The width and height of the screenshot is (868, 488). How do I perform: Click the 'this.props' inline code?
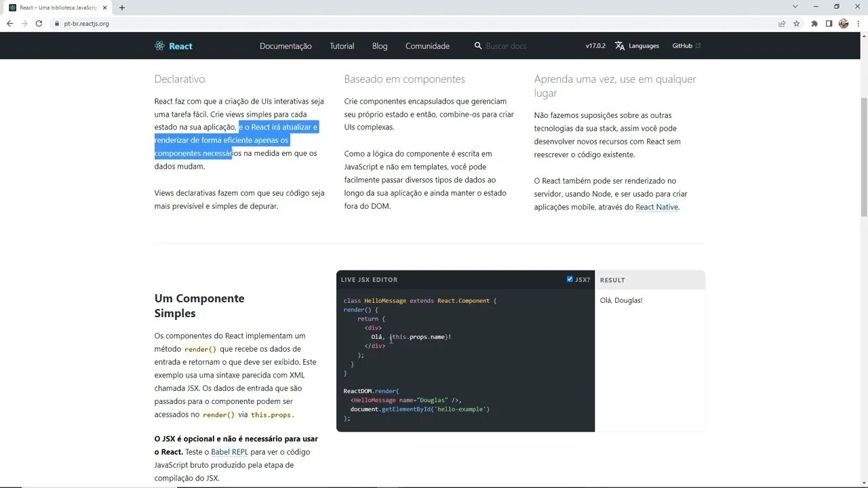[272, 415]
